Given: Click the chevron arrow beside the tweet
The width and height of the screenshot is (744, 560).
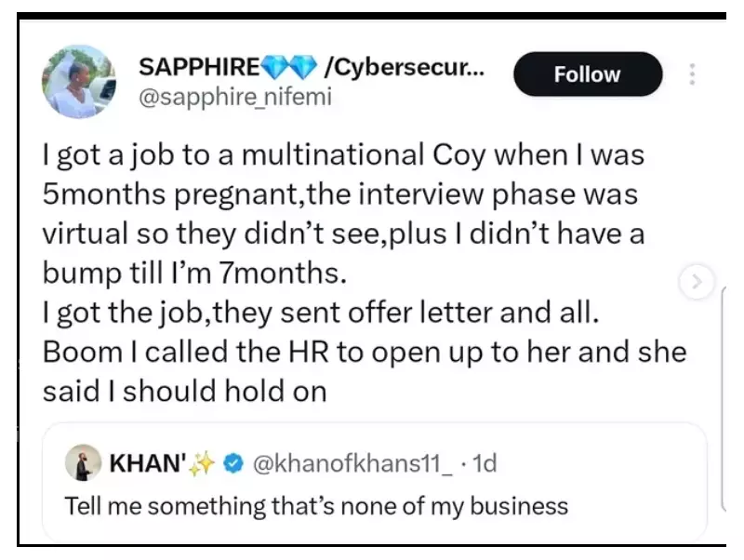Looking at the screenshot, I should point(697,280).
